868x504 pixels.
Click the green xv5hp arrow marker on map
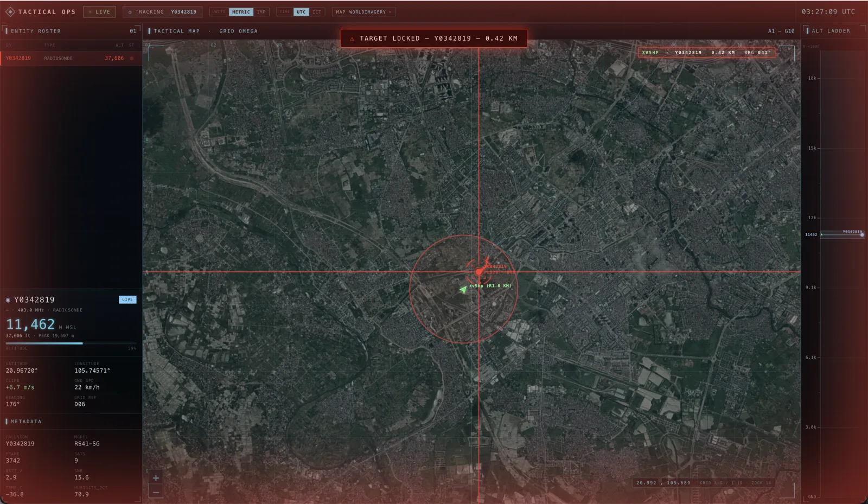[x=463, y=290]
